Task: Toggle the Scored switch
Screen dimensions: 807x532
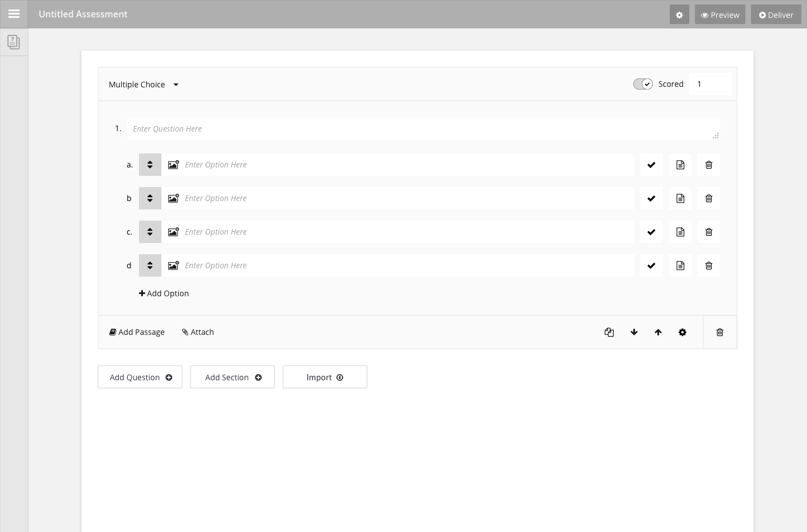Action: [x=643, y=84]
